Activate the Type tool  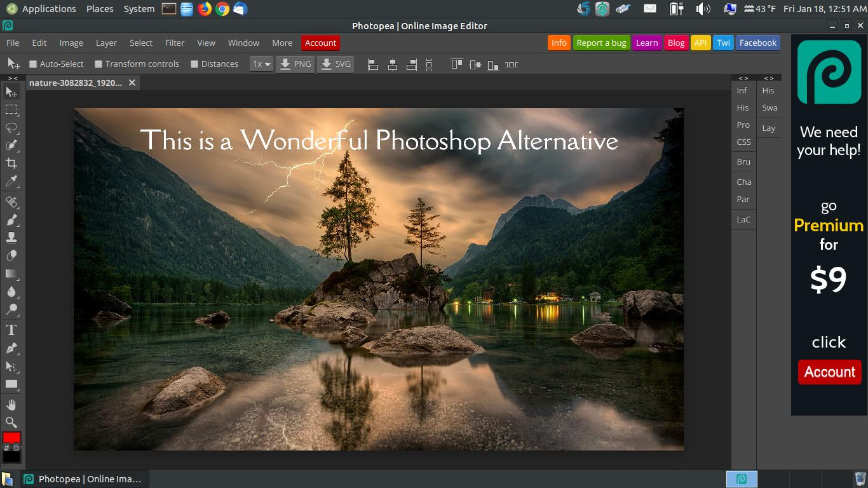11,329
